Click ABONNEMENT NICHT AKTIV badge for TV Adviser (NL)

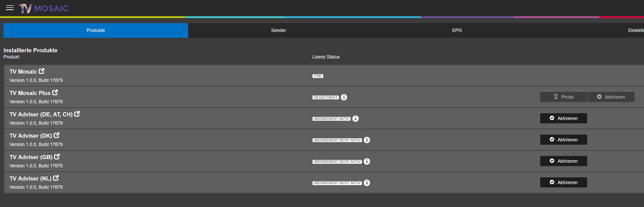(x=337, y=183)
